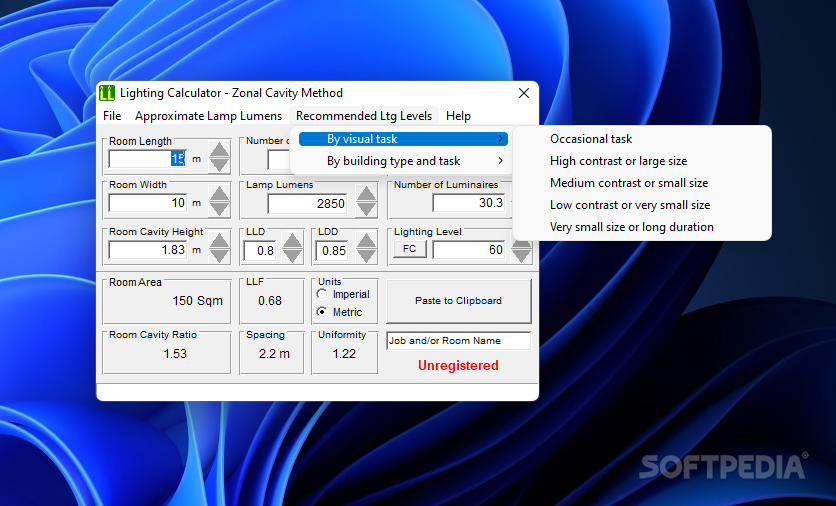The width and height of the screenshot is (836, 506).
Task: Click the Room Cavity Ratio value 1.53
Action: point(175,354)
